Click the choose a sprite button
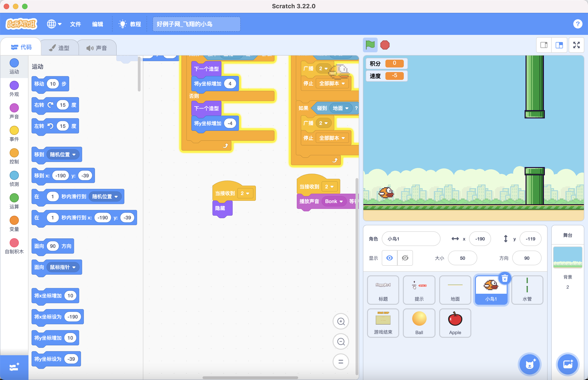Screen dimensions: 588x380 click(529, 364)
